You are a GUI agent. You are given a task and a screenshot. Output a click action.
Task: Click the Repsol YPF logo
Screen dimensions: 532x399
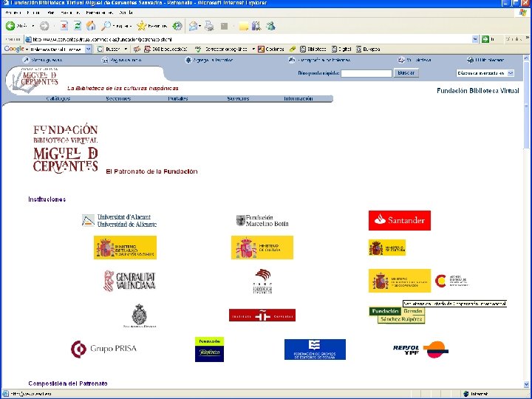coord(420,349)
